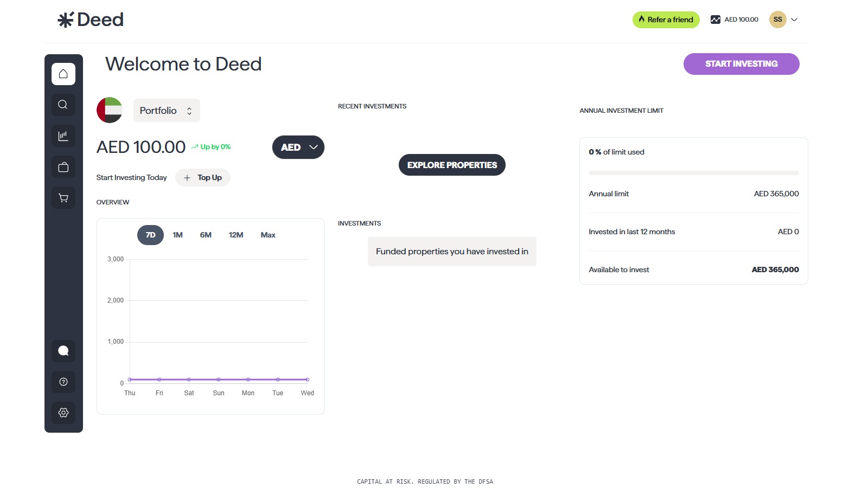Click the bar chart icon in the sidebar
The height and width of the screenshot is (488, 868).
pyautogui.click(x=63, y=136)
